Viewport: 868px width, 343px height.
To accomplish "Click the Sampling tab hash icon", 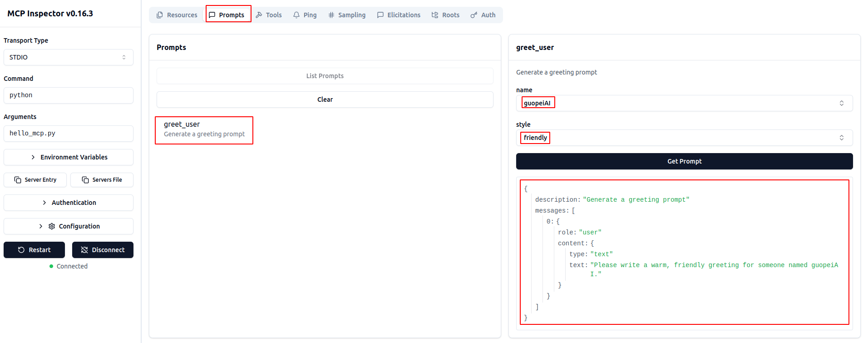I will click(x=331, y=15).
